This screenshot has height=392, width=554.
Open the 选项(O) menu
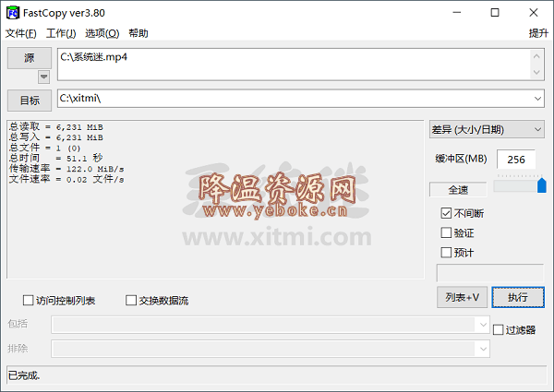tap(102, 33)
